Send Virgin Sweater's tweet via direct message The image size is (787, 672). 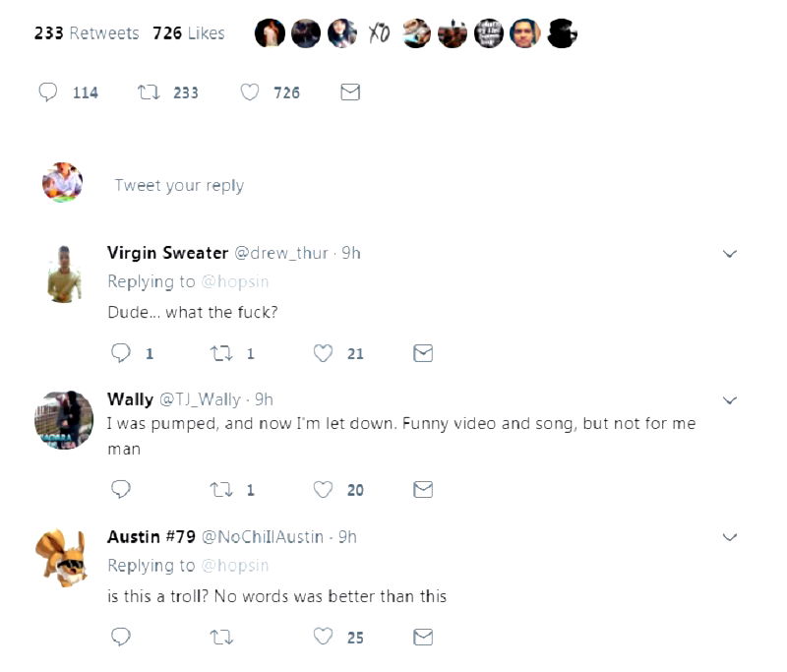pos(423,352)
